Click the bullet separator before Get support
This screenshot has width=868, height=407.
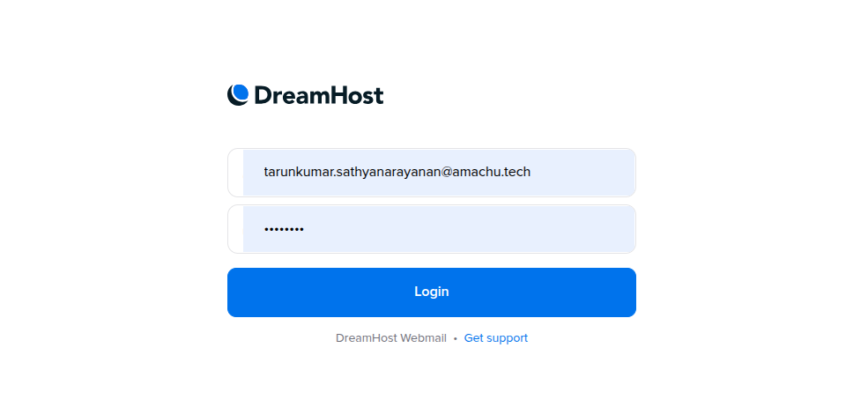click(455, 338)
